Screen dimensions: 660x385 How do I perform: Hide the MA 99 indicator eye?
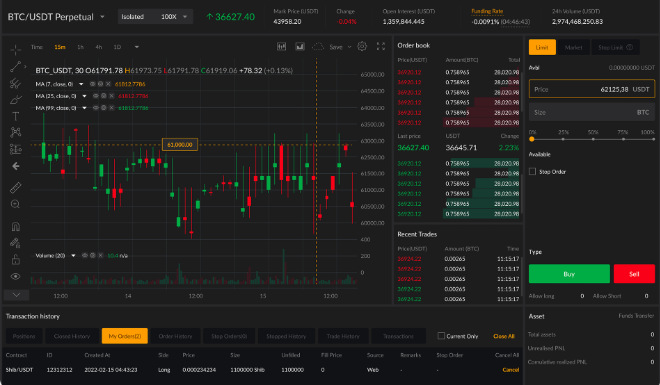click(96, 108)
